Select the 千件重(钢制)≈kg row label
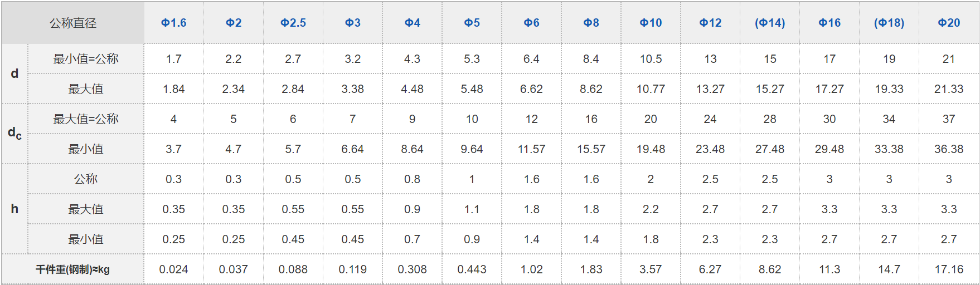The image size is (980, 285). point(73,269)
